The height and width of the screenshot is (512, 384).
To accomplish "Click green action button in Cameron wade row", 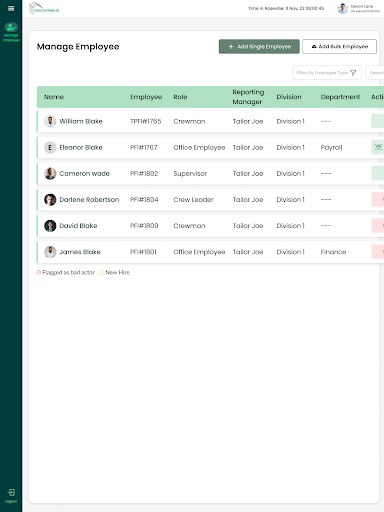I will click(x=378, y=173).
